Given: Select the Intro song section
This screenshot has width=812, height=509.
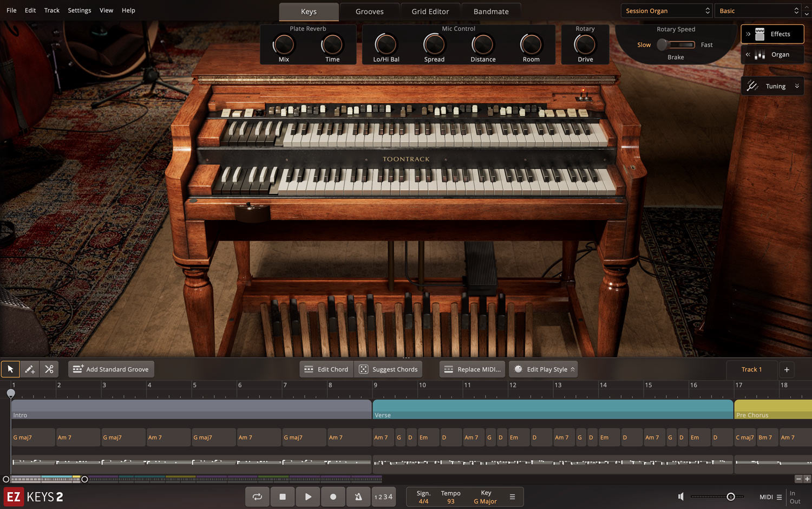Looking at the screenshot, I should [x=191, y=409].
